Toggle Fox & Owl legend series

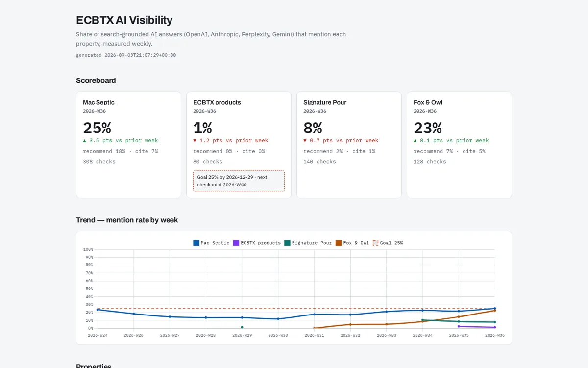[x=352, y=243]
